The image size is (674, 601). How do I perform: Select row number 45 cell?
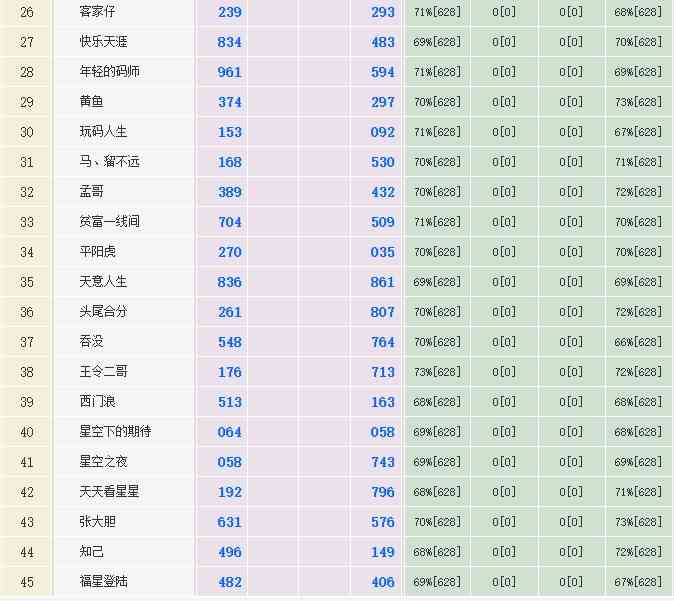click(x=27, y=582)
